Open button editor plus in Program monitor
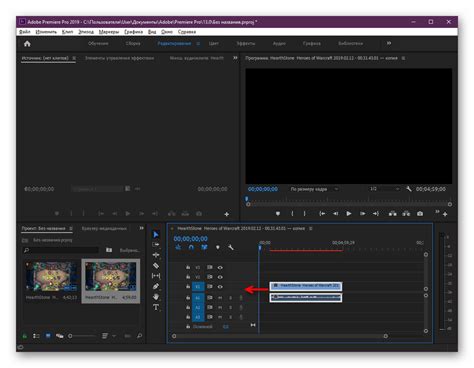 (x=445, y=214)
